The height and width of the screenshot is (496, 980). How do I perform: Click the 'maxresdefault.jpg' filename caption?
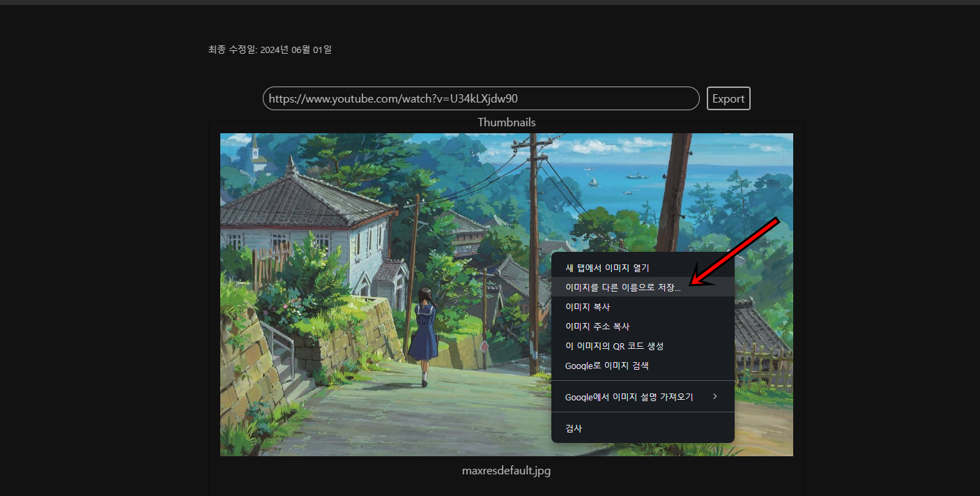coord(507,471)
